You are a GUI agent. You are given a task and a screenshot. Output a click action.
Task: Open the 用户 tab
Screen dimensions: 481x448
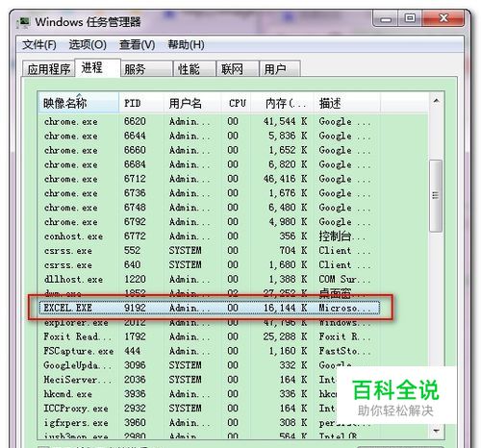tap(280, 68)
